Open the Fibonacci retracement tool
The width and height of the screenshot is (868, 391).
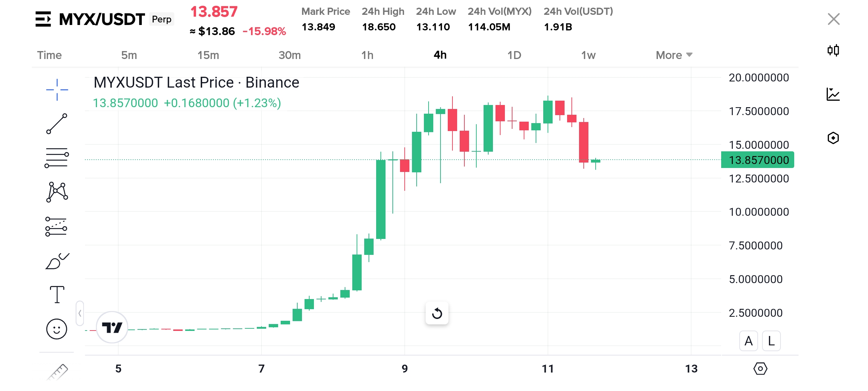point(57,158)
